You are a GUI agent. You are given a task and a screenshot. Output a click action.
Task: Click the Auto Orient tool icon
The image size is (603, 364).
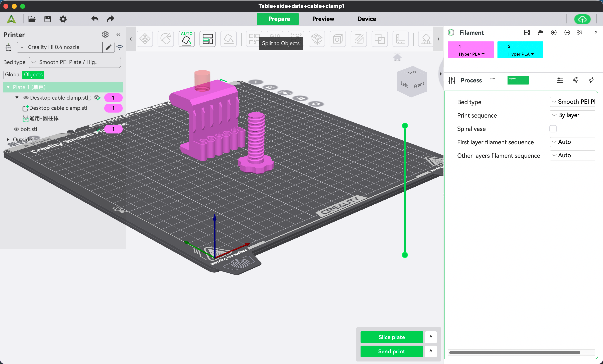(x=187, y=39)
